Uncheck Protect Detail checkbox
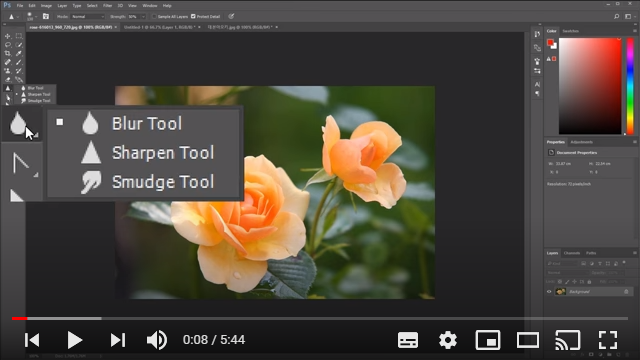This screenshot has height=360, width=640. coord(193,16)
